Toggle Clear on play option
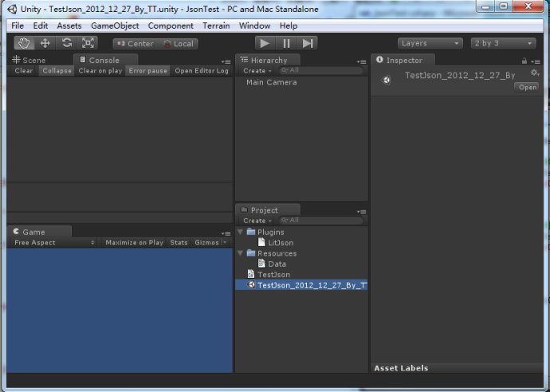This screenshot has width=550, height=392. click(100, 71)
